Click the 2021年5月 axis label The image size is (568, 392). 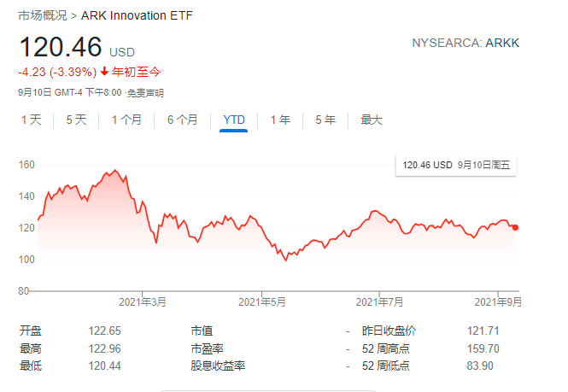coord(261,301)
